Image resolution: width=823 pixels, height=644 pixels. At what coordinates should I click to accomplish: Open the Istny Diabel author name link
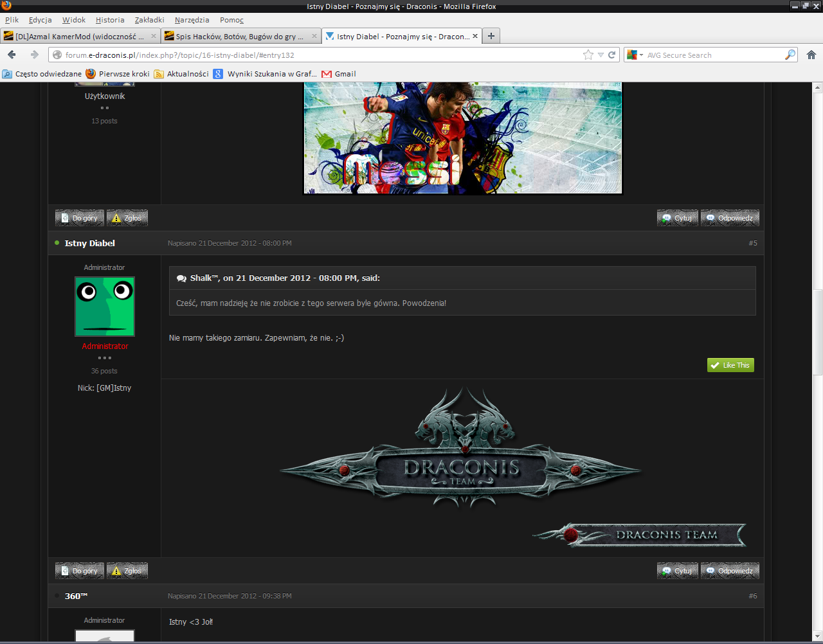click(x=90, y=243)
